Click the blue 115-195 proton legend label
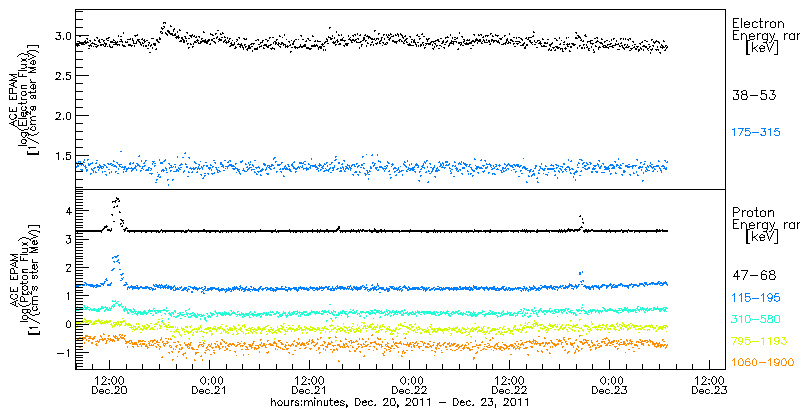Screen dimensions: 800x410 click(756, 298)
